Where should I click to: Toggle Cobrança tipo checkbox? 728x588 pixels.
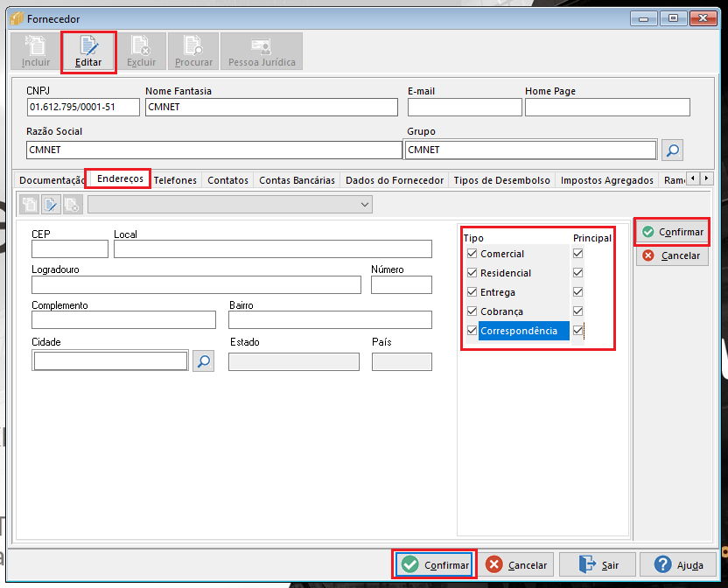pyautogui.click(x=472, y=311)
